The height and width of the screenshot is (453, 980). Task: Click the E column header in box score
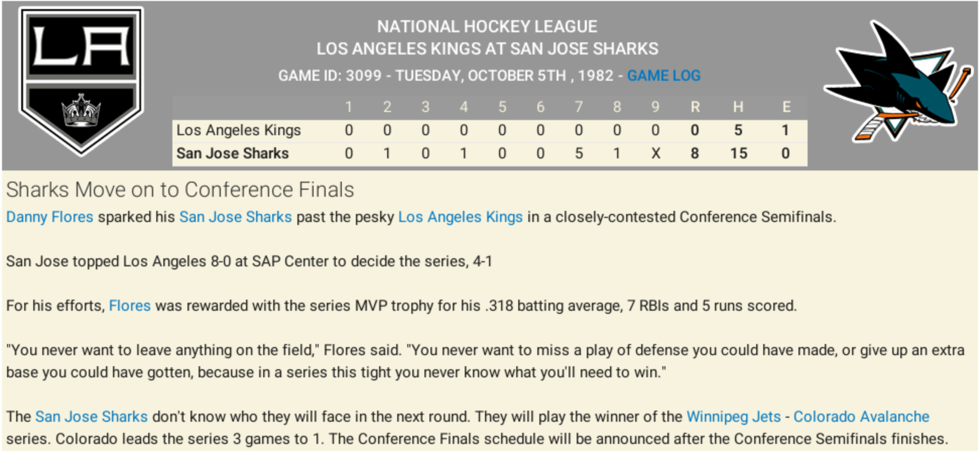[786, 107]
